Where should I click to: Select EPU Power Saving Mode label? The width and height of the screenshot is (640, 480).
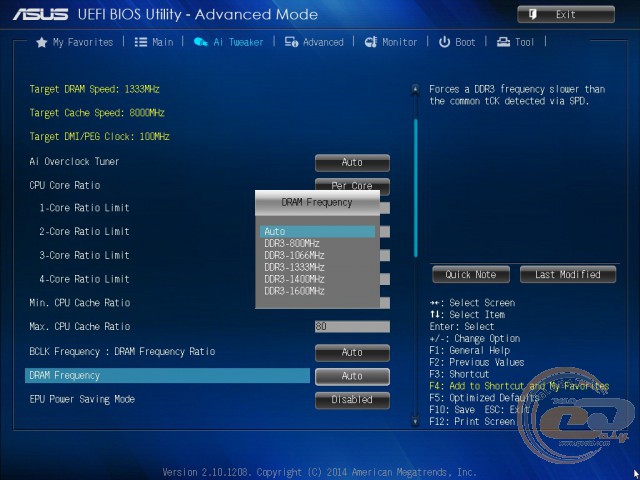click(x=82, y=399)
